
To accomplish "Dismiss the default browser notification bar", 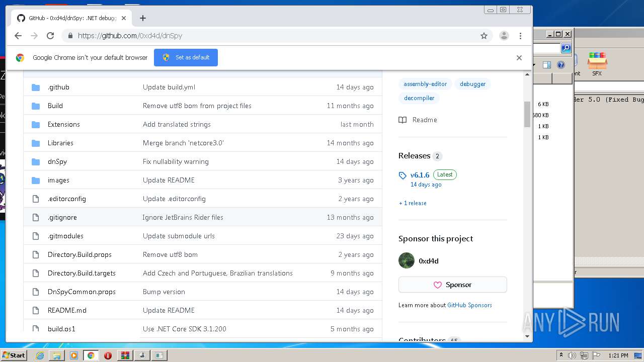I will [x=519, y=57].
